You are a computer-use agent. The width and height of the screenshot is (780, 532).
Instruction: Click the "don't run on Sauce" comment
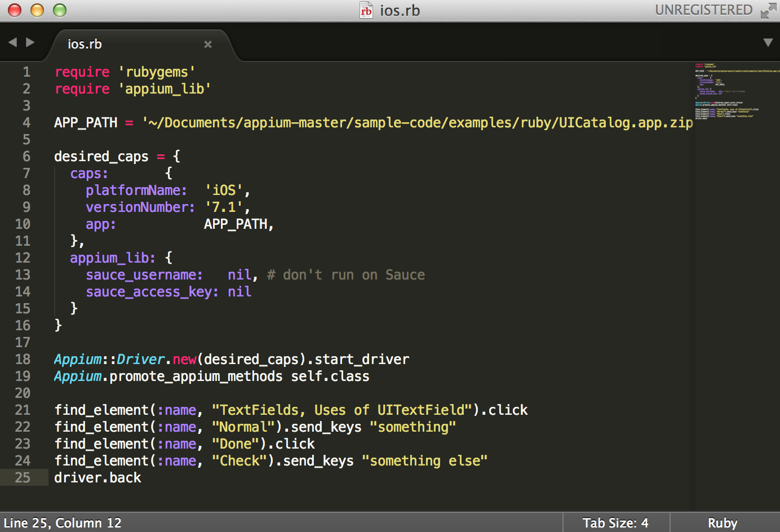coord(346,275)
